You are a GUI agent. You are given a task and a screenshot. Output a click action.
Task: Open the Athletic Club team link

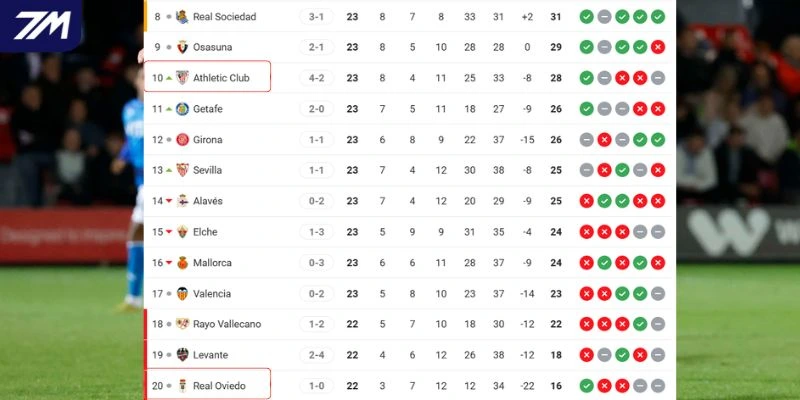(221, 78)
